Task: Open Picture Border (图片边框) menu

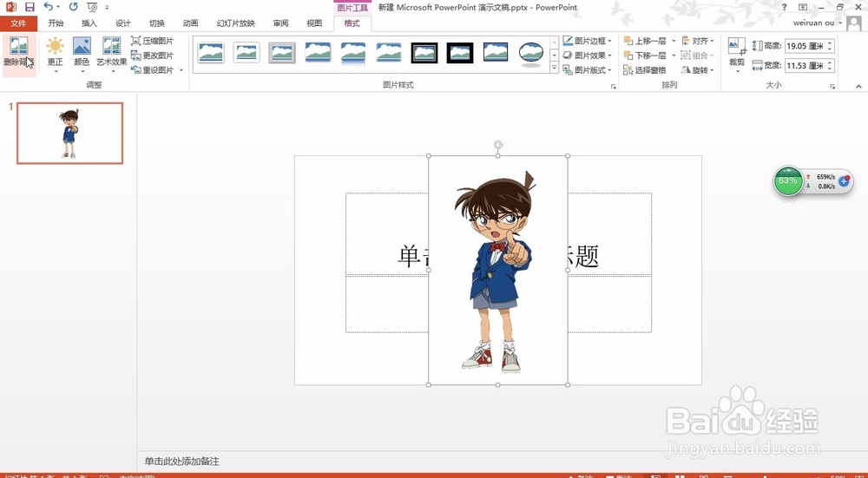Action: (x=588, y=41)
